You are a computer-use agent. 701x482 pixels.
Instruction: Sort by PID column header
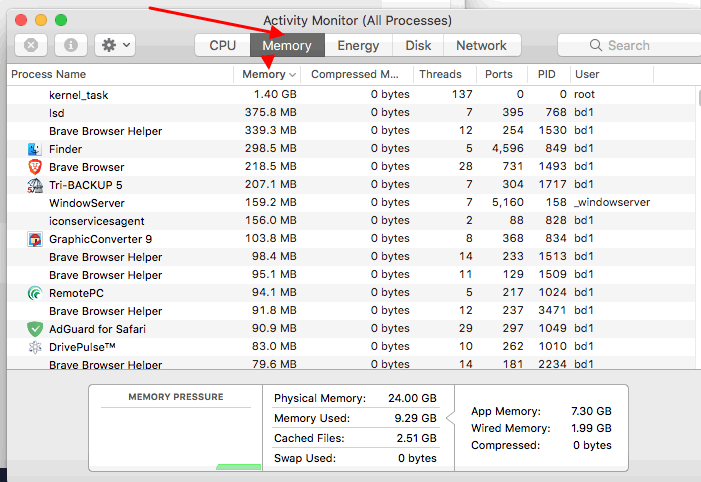click(x=549, y=74)
